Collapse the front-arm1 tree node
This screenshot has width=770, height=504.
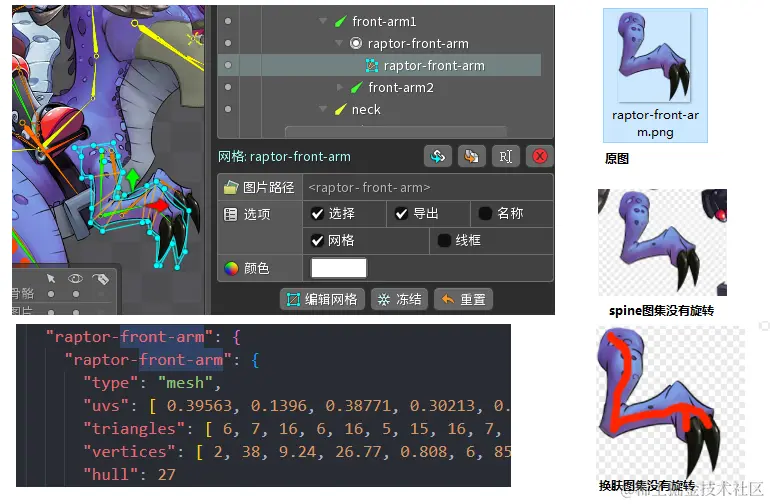pos(323,21)
